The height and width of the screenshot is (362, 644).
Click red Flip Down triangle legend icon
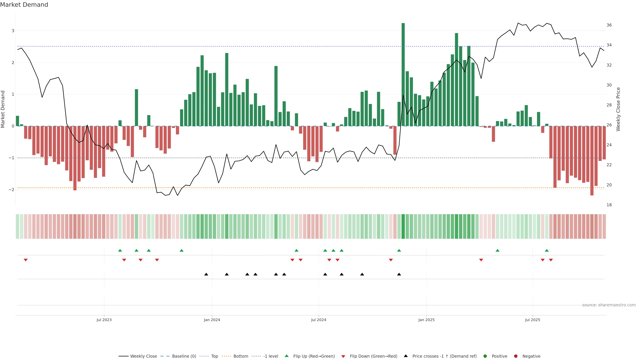[x=343, y=356]
